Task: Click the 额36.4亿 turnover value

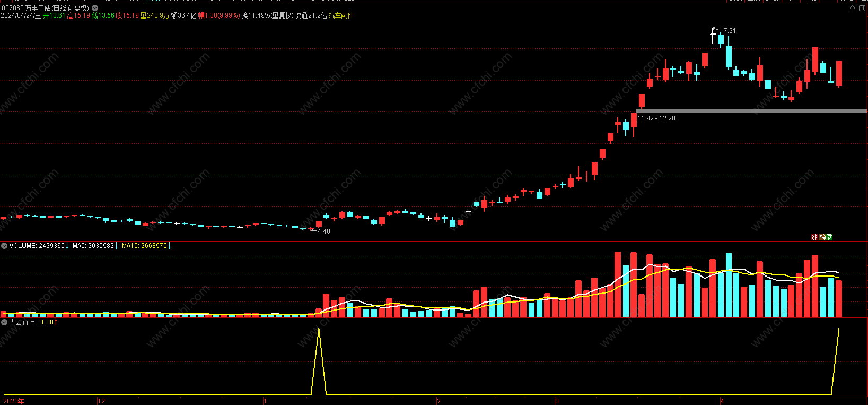Action: (x=183, y=16)
